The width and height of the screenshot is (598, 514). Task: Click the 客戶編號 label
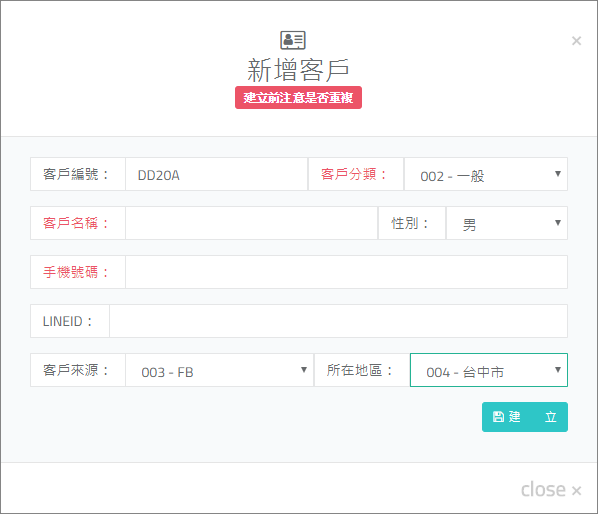76,174
